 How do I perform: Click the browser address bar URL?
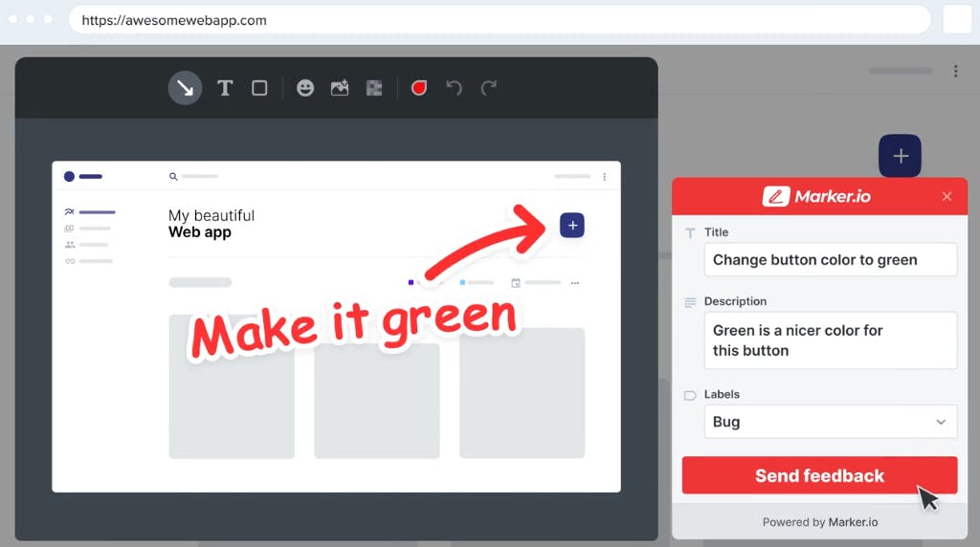174,20
